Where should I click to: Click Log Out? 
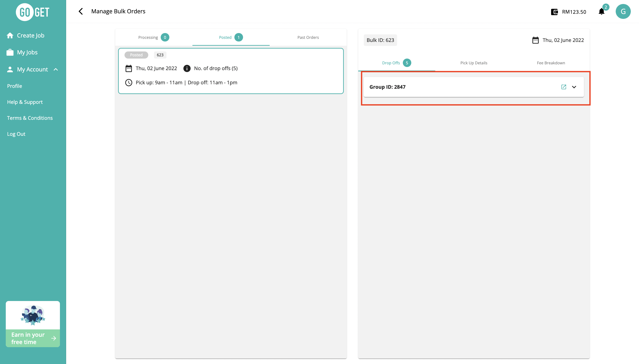[16, 134]
